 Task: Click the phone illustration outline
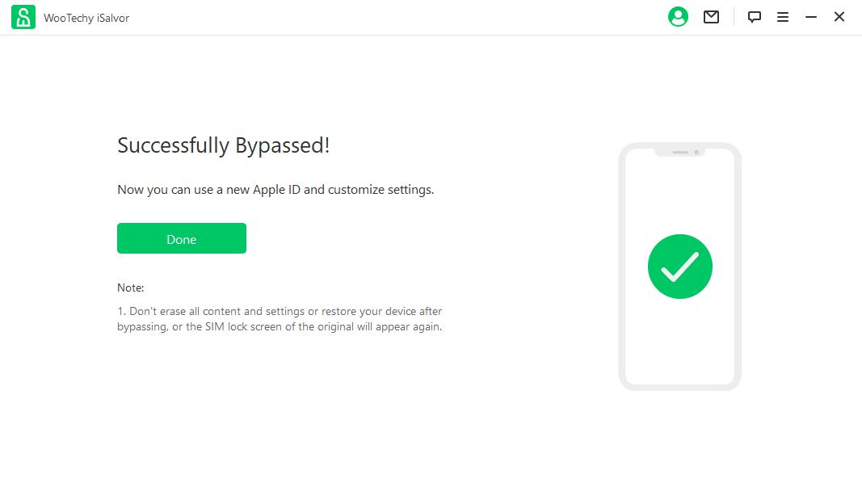pyautogui.click(x=622, y=267)
